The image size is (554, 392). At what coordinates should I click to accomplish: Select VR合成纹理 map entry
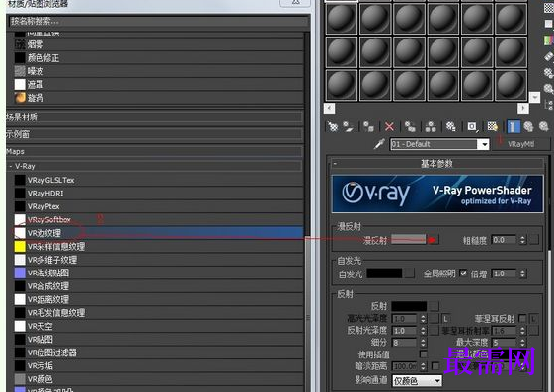[158, 286]
